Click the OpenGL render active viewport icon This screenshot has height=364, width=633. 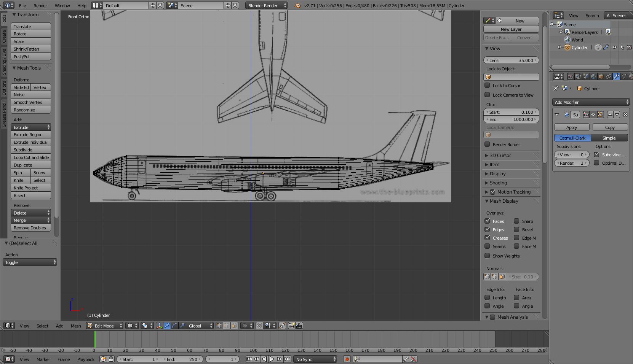coord(291,326)
